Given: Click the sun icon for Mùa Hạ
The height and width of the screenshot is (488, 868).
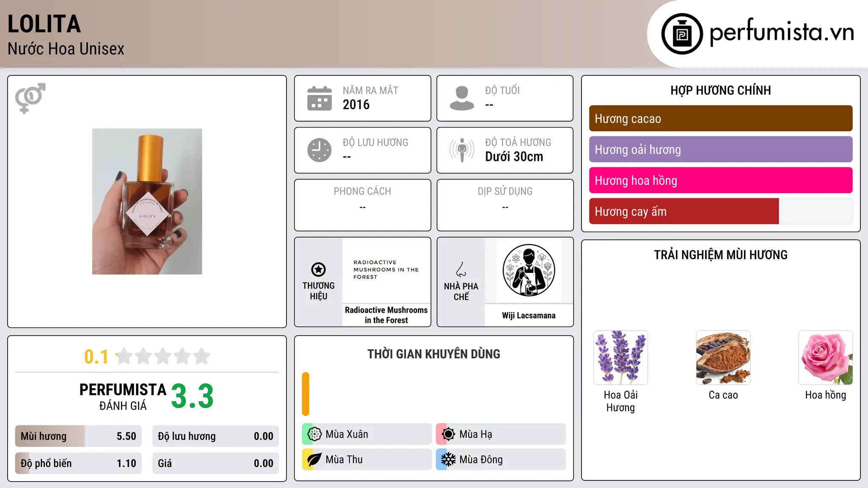Looking at the screenshot, I should [x=448, y=434].
